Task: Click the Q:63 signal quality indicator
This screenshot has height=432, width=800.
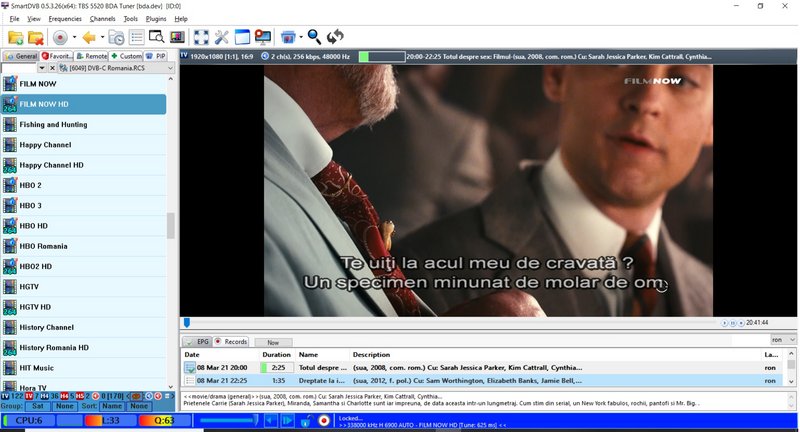Action: pyautogui.click(x=164, y=421)
